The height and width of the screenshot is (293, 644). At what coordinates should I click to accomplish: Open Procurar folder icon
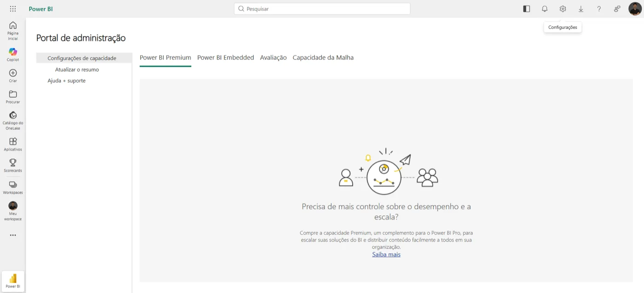[13, 94]
